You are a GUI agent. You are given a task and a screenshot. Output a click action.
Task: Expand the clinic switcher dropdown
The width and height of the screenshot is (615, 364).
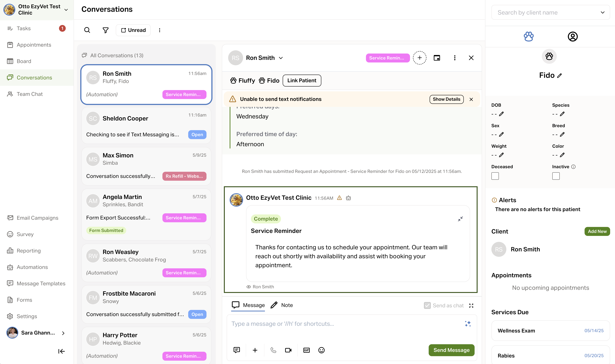(x=66, y=10)
